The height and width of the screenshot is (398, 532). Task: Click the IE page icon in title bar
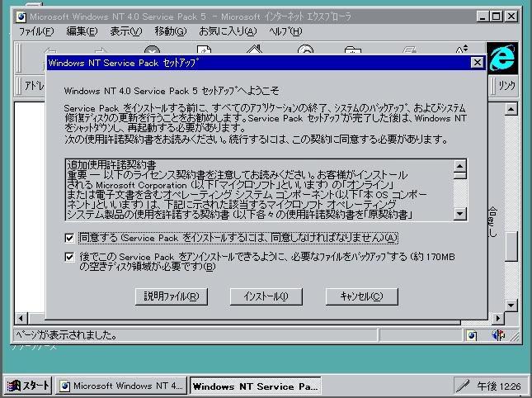[x=21, y=17]
